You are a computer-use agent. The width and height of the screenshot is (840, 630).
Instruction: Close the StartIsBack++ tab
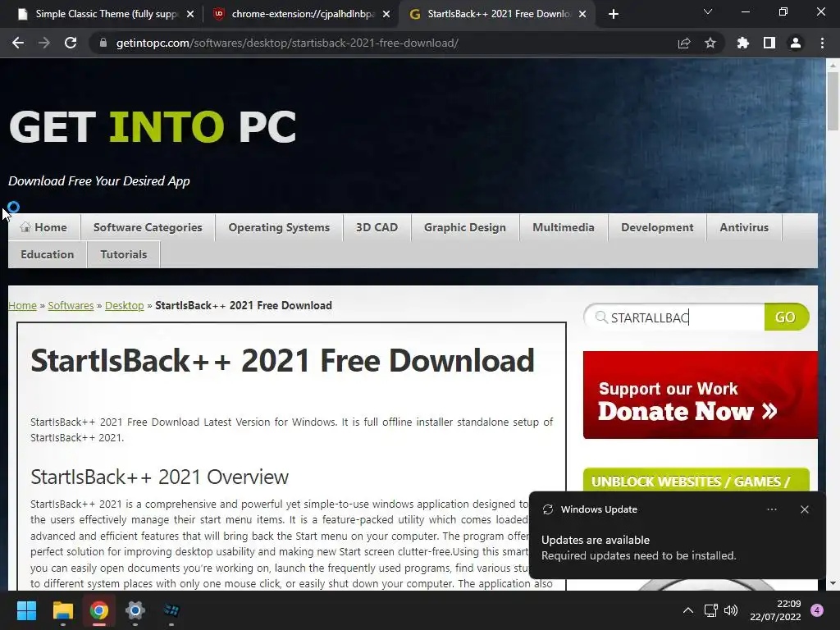click(x=583, y=14)
